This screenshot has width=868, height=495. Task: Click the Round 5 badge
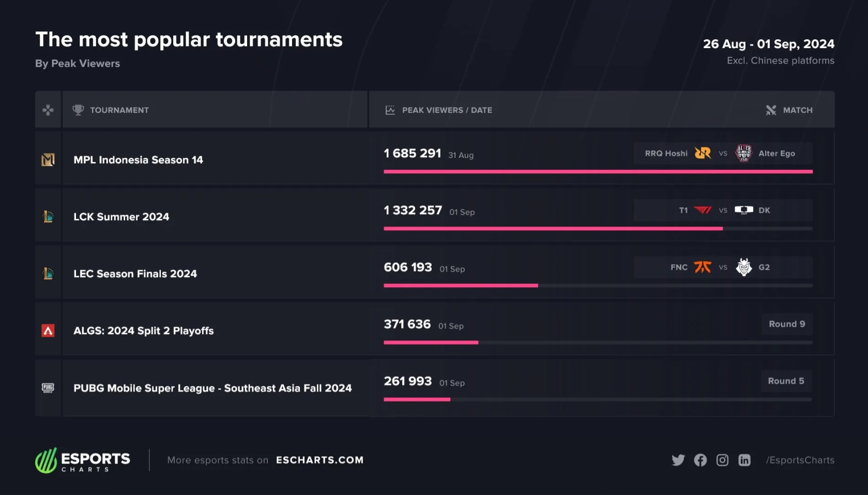tap(786, 381)
